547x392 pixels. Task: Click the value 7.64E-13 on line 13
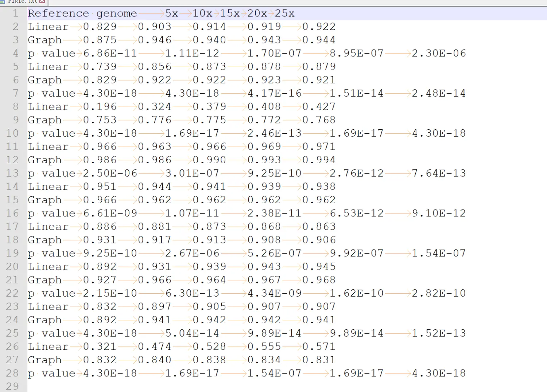tap(439, 173)
